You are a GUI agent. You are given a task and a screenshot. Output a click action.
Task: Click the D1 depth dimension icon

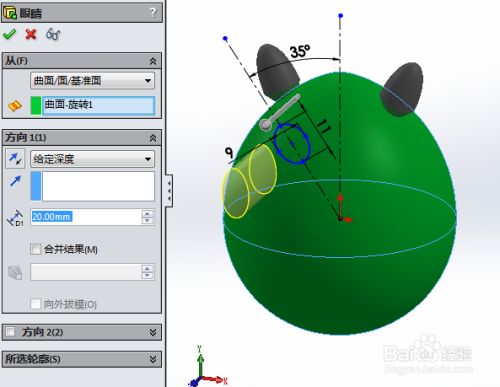[15, 218]
